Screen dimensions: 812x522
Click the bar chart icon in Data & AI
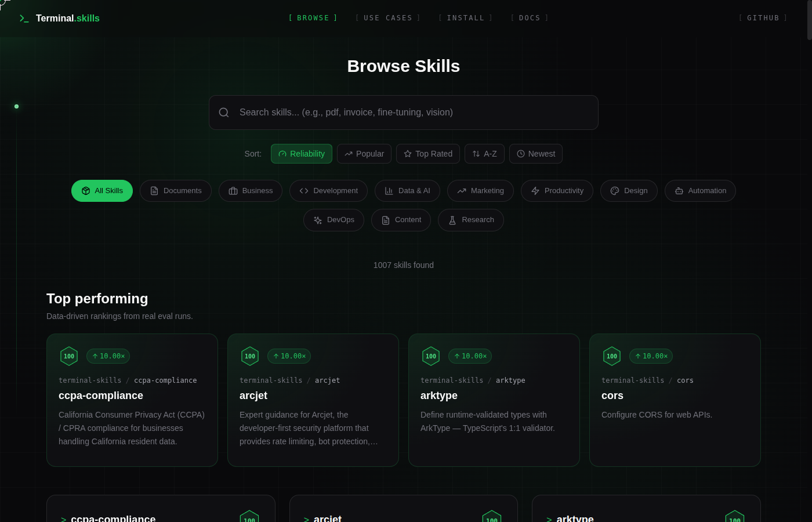pyautogui.click(x=389, y=191)
